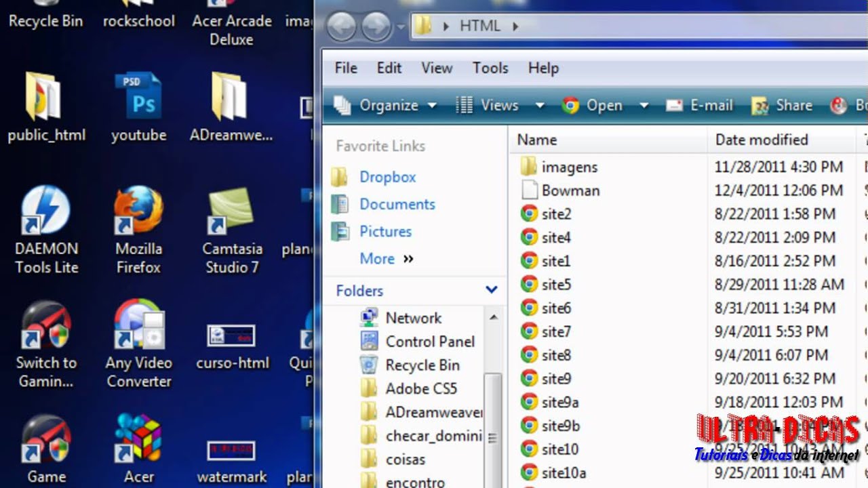
Task: Sort files by Date modified column
Action: point(781,140)
